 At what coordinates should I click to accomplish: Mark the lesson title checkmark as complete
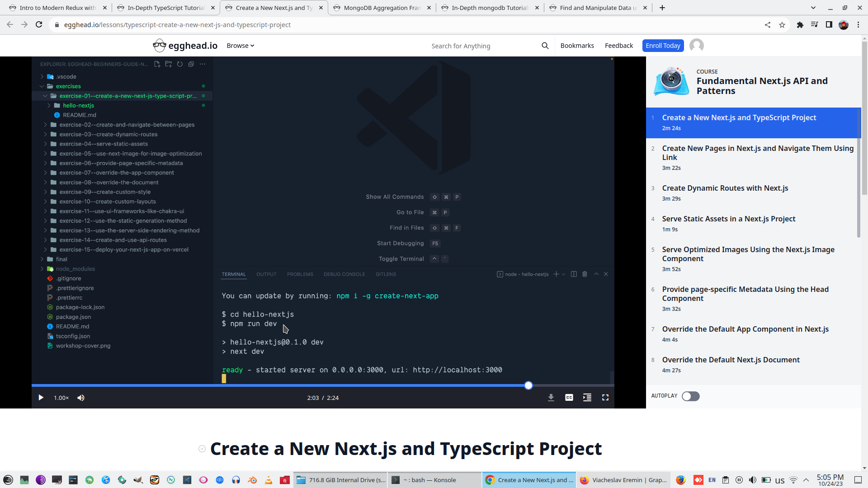point(202,449)
